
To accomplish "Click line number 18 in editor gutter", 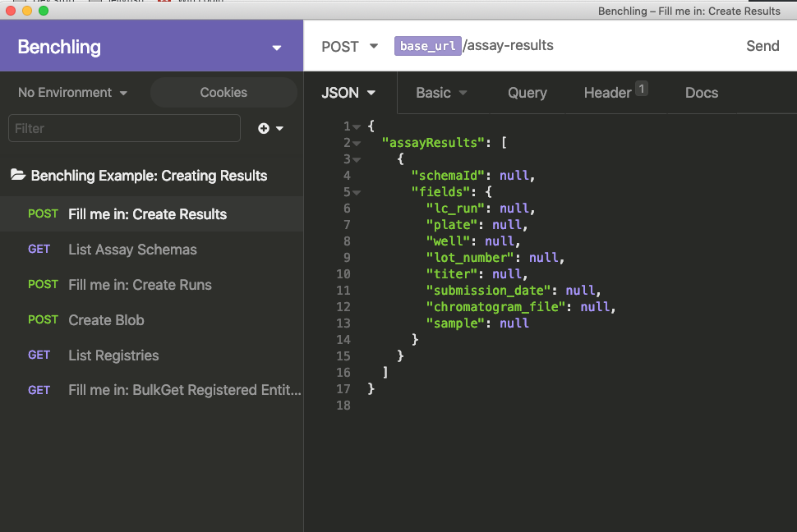I will pos(343,406).
